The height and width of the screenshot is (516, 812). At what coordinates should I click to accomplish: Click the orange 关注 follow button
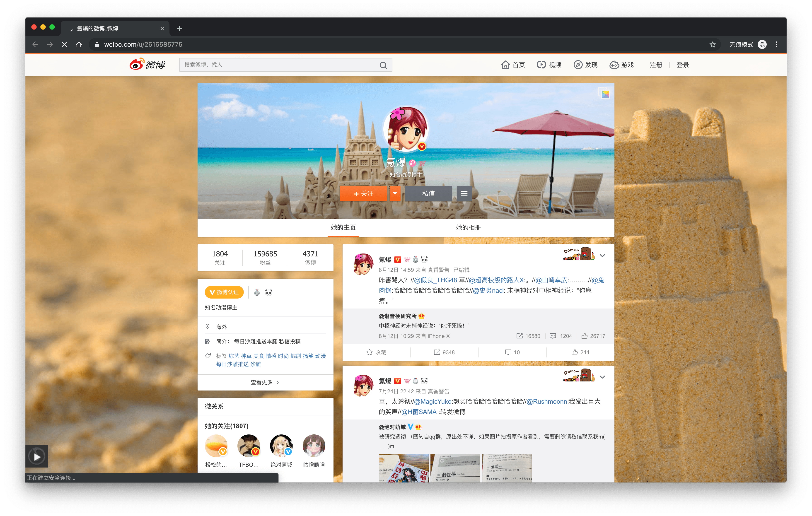[363, 193]
